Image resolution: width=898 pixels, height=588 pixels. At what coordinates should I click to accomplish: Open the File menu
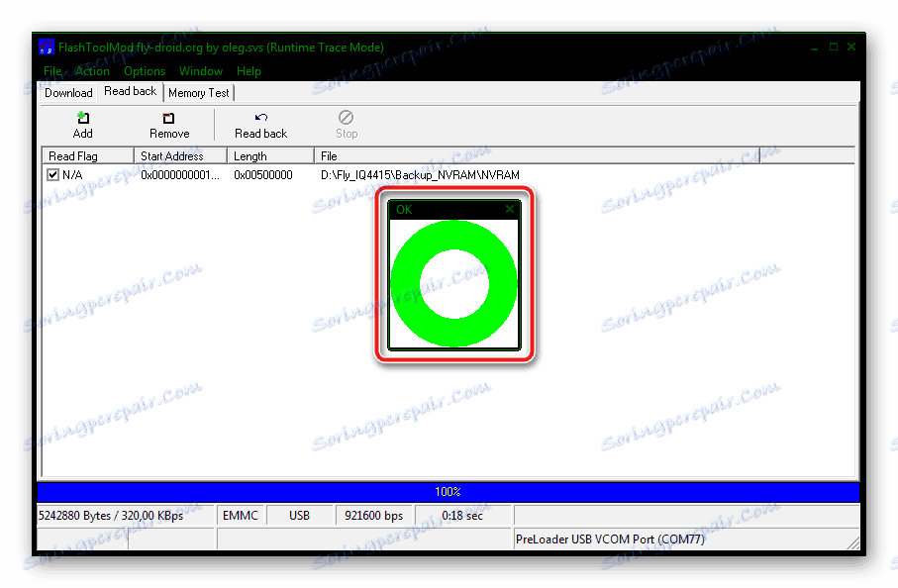(x=51, y=70)
